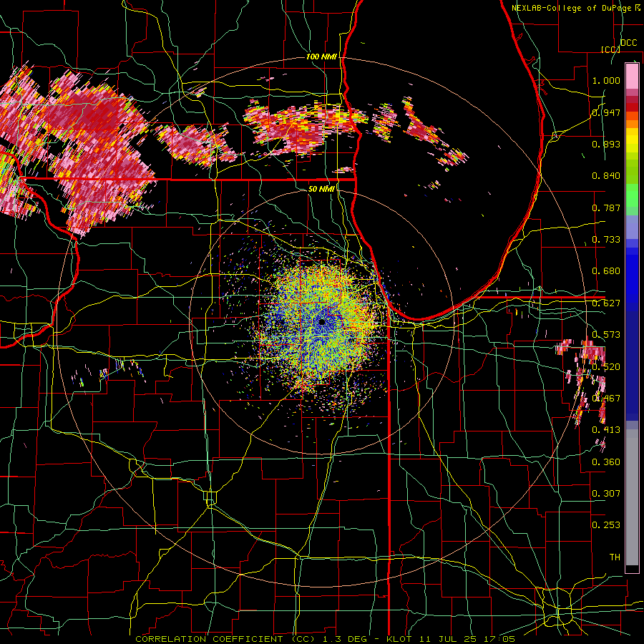Image resolution: width=644 pixels, height=644 pixels.
Task: Select the 0.573 scale value
Action: (x=606, y=335)
